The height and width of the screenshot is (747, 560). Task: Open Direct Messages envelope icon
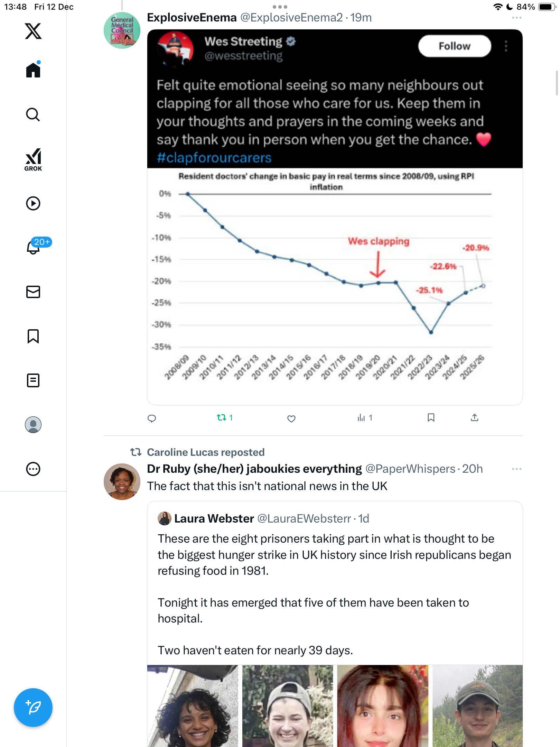[33, 292]
